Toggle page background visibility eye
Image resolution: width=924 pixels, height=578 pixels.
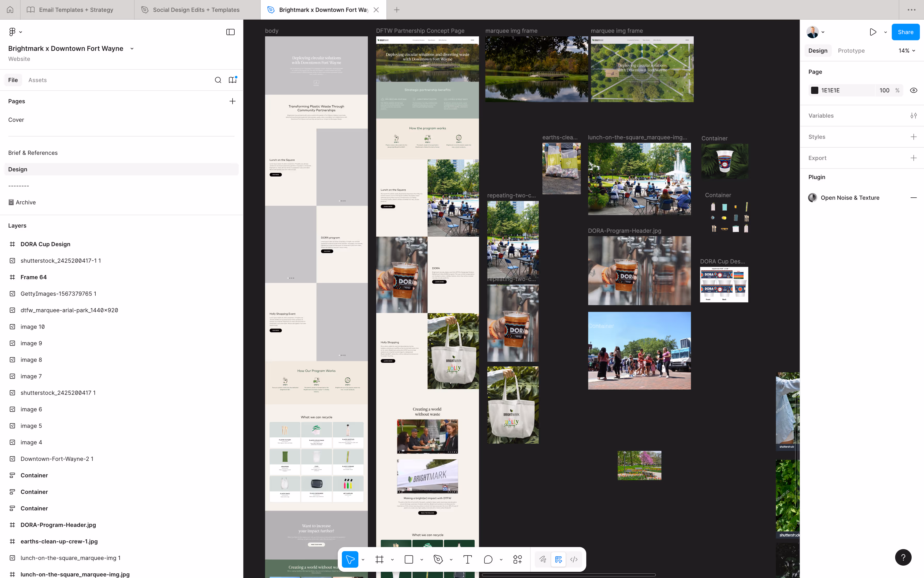click(x=914, y=91)
